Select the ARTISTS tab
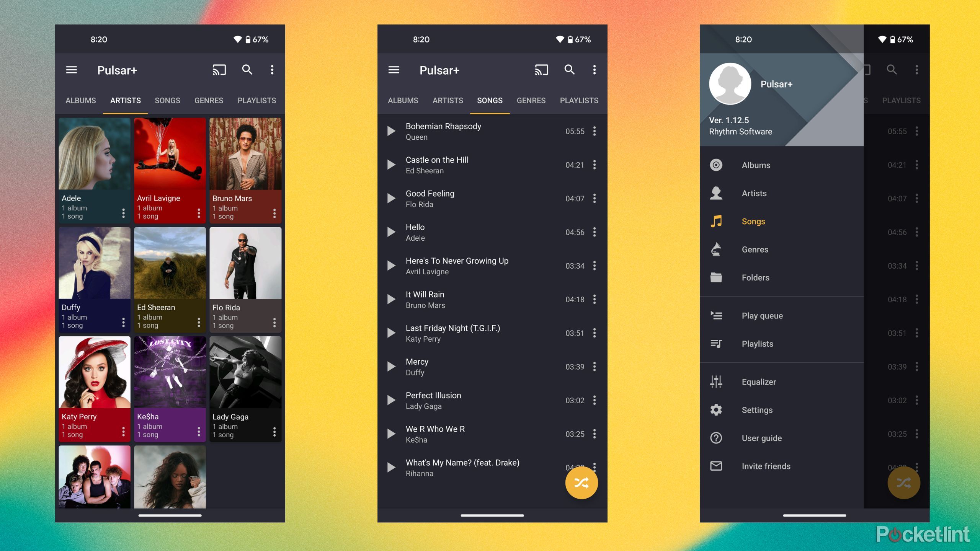Image resolution: width=980 pixels, height=551 pixels. click(x=124, y=100)
